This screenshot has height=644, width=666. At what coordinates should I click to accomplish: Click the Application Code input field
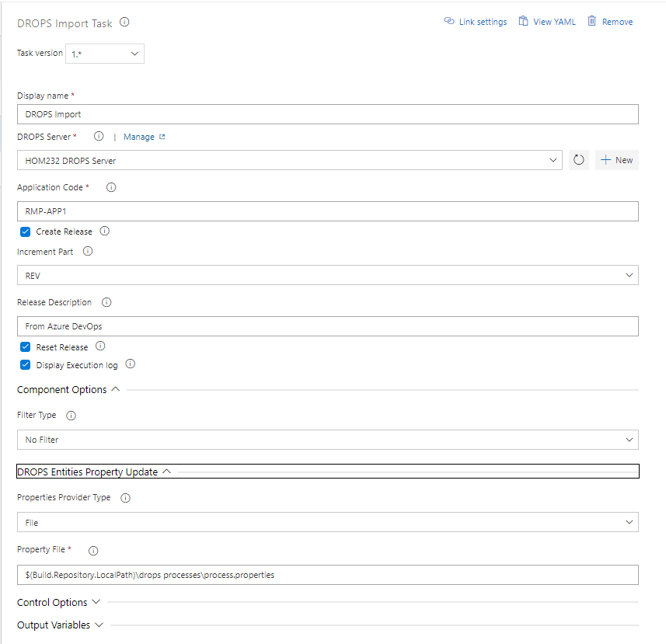[x=328, y=211]
